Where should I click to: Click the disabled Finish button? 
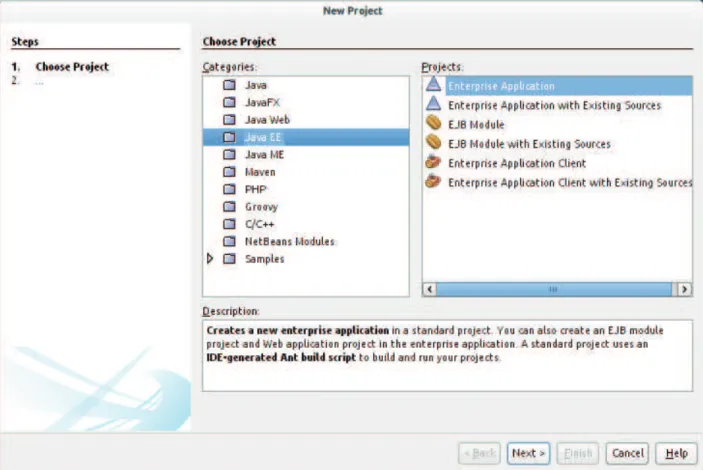[578, 453]
